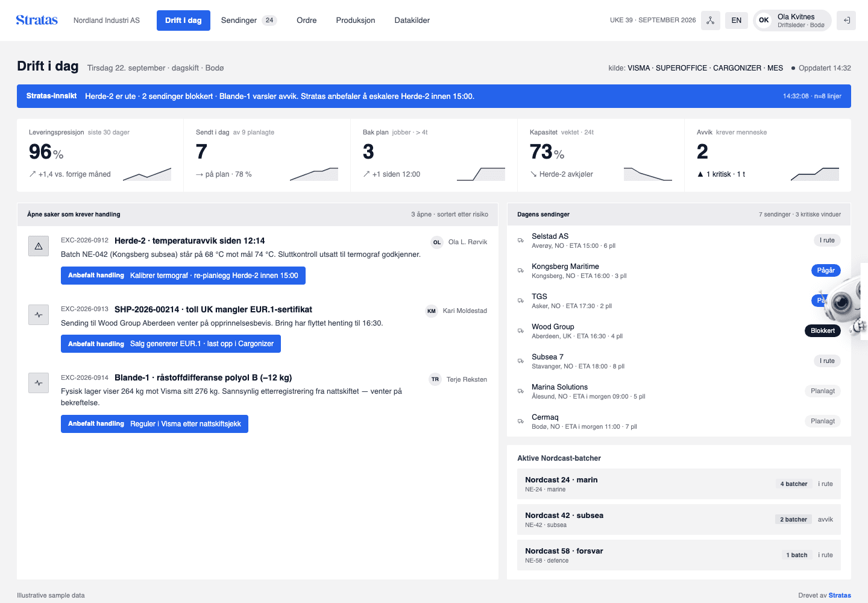Click Salg genererer EUR.1 action button
The image size is (868, 603).
pos(171,344)
